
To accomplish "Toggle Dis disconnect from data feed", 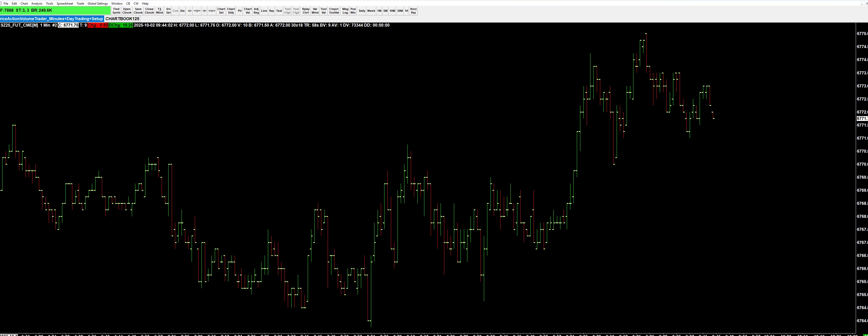I will (x=182, y=11).
